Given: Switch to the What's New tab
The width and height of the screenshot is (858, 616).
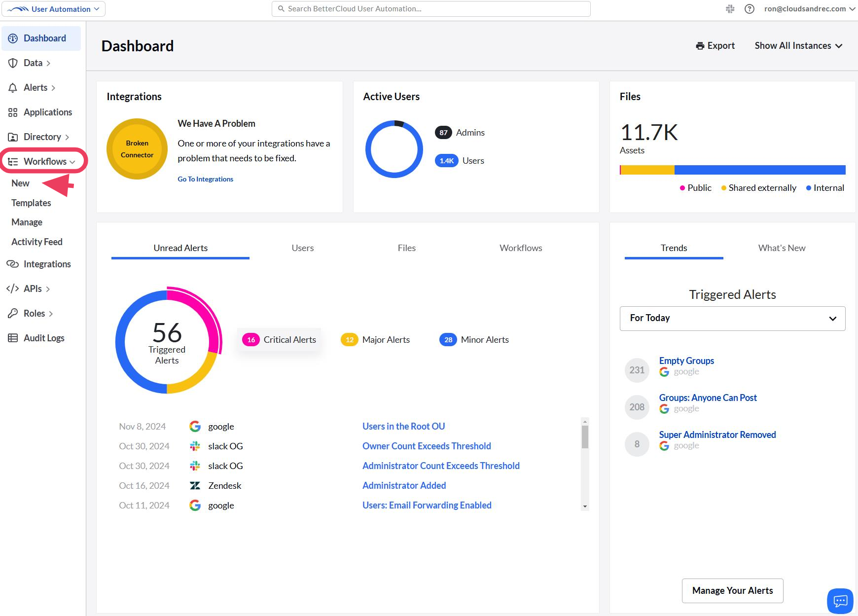Looking at the screenshot, I should (x=782, y=248).
